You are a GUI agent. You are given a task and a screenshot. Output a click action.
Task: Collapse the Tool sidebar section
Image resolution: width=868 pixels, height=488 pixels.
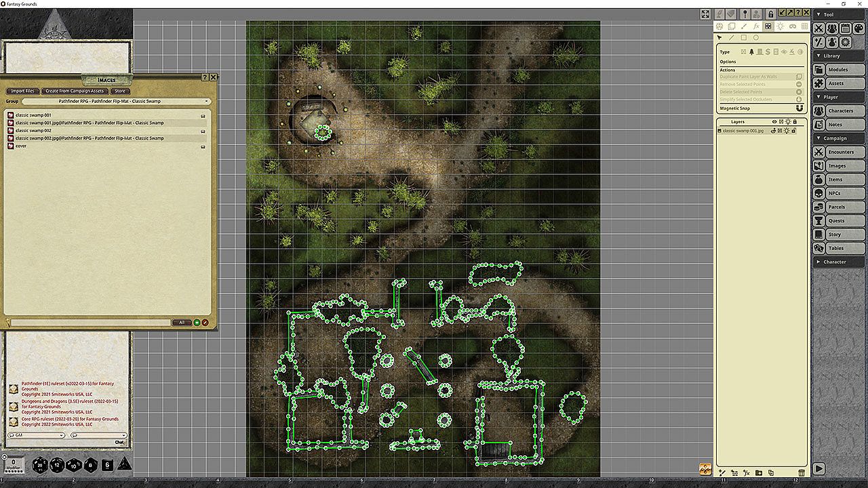(840, 14)
